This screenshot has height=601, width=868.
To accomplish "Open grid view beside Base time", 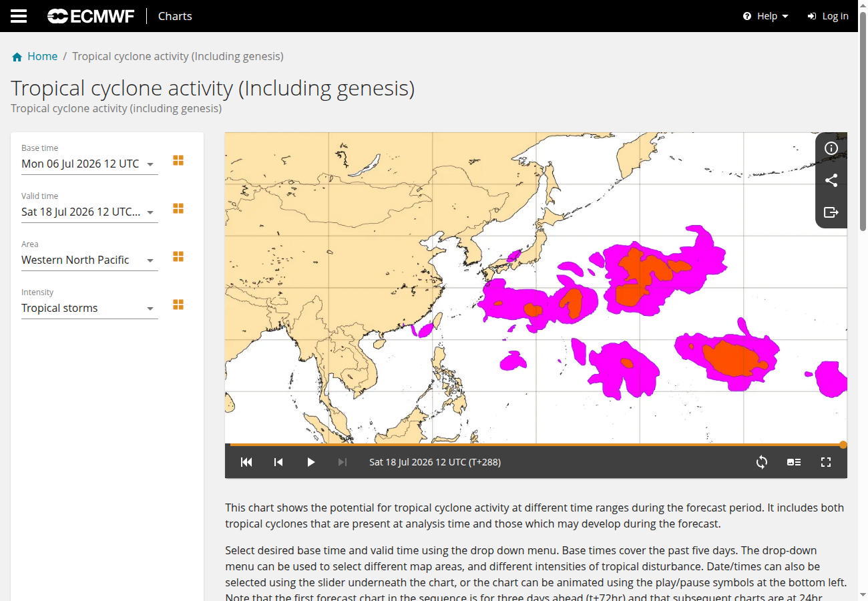I will pyautogui.click(x=178, y=160).
